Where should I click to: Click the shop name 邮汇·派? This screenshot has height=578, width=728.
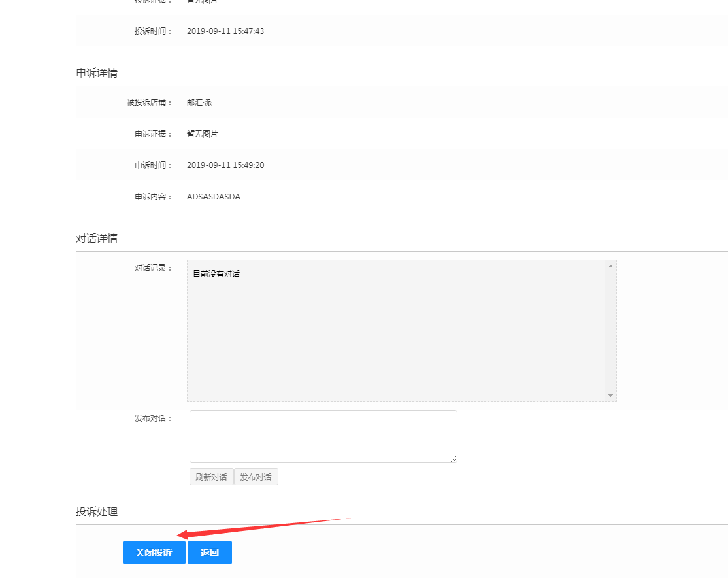pyautogui.click(x=199, y=103)
